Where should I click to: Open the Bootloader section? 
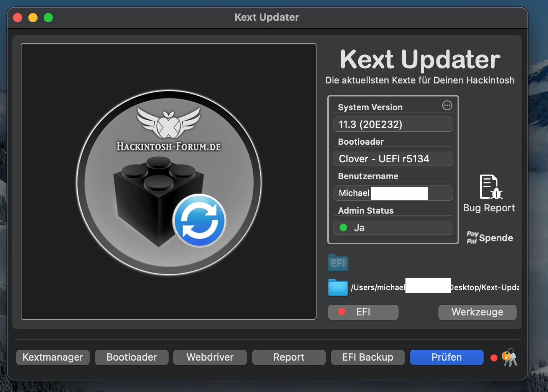point(132,357)
